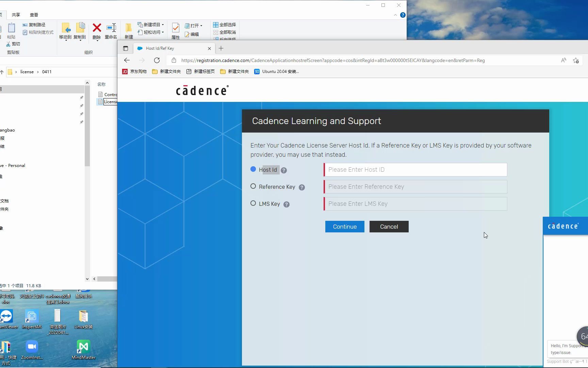Open the first 新建文件夹 bookmark folder
Screen dimensions: 588x368
(x=166, y=72)
